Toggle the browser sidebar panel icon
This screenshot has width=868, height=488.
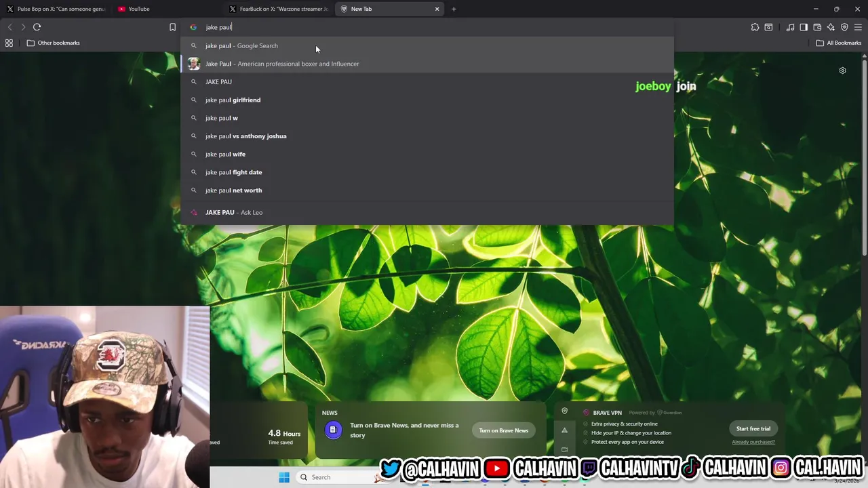[x=804, y=27]
